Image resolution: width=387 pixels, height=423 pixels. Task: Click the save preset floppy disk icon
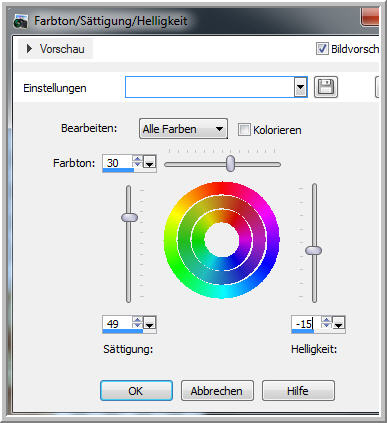pos(326,87)
